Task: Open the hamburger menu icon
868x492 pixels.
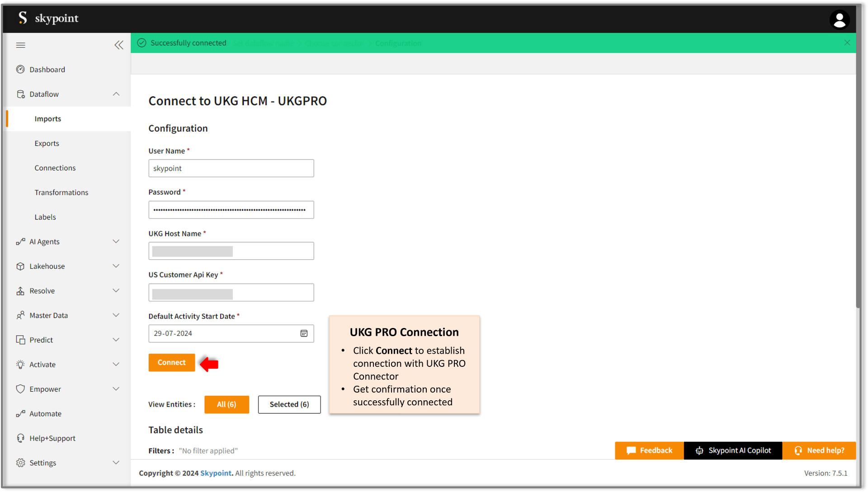Action: click(x=21, y=45)
